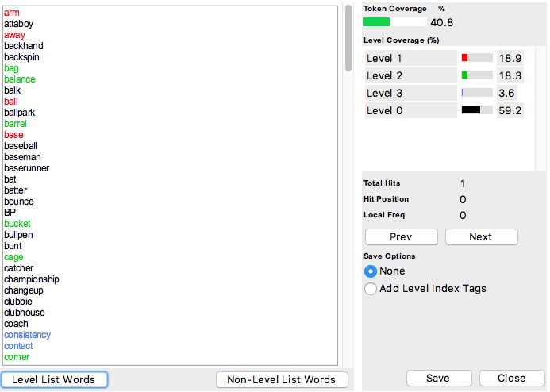Screen dimensions: 550x392
Task: Select the word 'catcher'
Action: coord(18,268)
